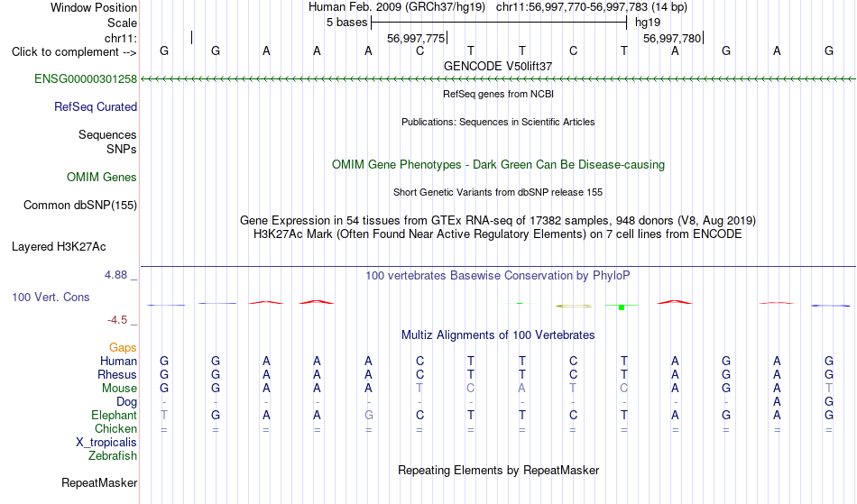Click the 'G' base in the Dog row
Screen dimensions: 857x504
tap(828, 402)
